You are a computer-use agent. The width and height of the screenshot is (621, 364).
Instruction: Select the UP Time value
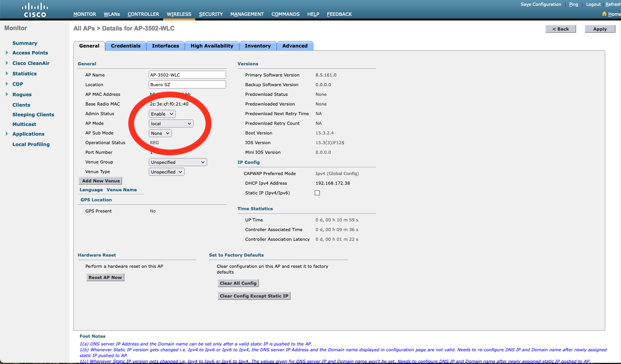pos(337,220)
